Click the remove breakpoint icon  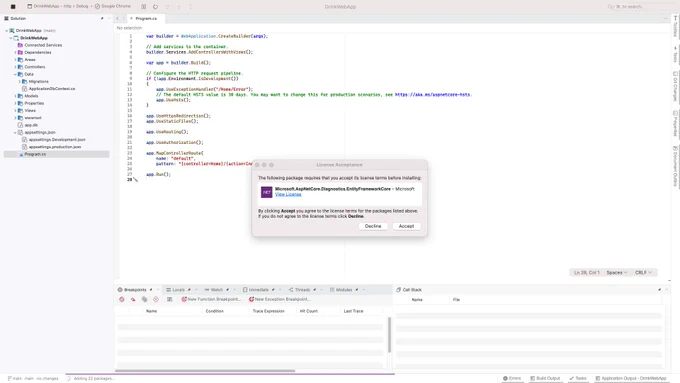[x=133, y=299]
